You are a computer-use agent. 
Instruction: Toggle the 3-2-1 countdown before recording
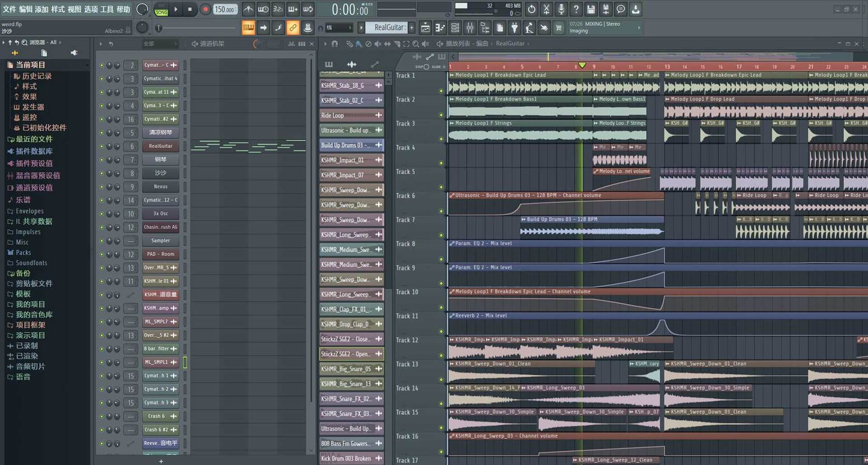coord(278,9)
